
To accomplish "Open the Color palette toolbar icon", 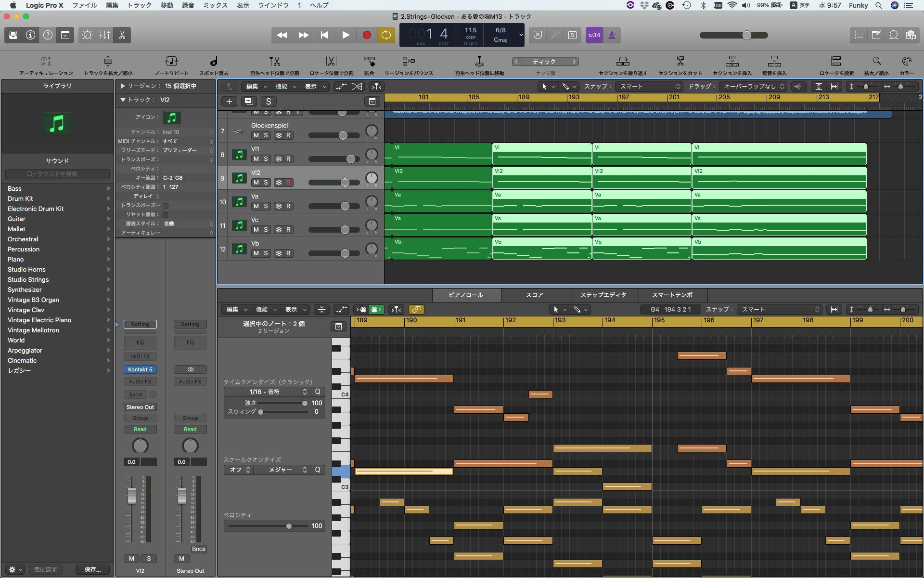I will (906, 62).
